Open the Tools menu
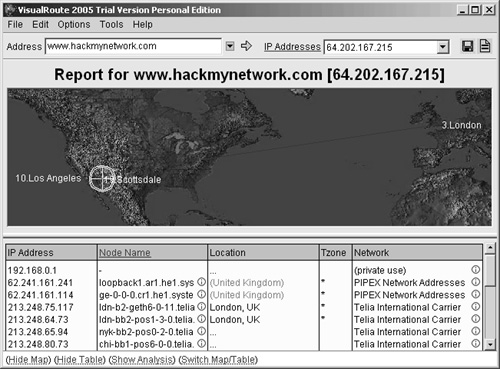 coord(111,24)
